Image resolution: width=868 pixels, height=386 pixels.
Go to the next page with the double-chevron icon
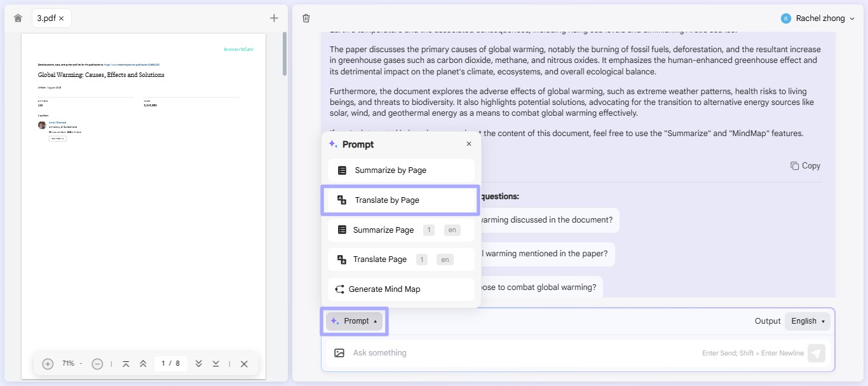(x=198, y=363)
